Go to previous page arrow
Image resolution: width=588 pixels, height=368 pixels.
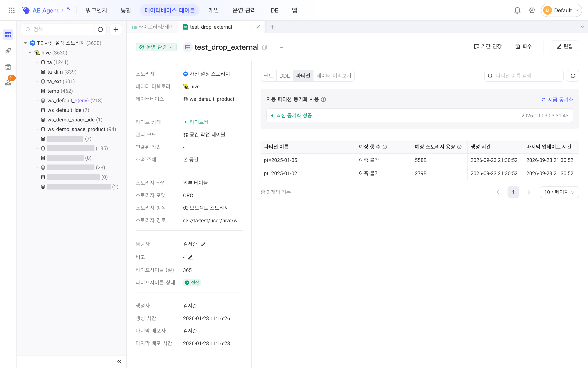point(499,192)
